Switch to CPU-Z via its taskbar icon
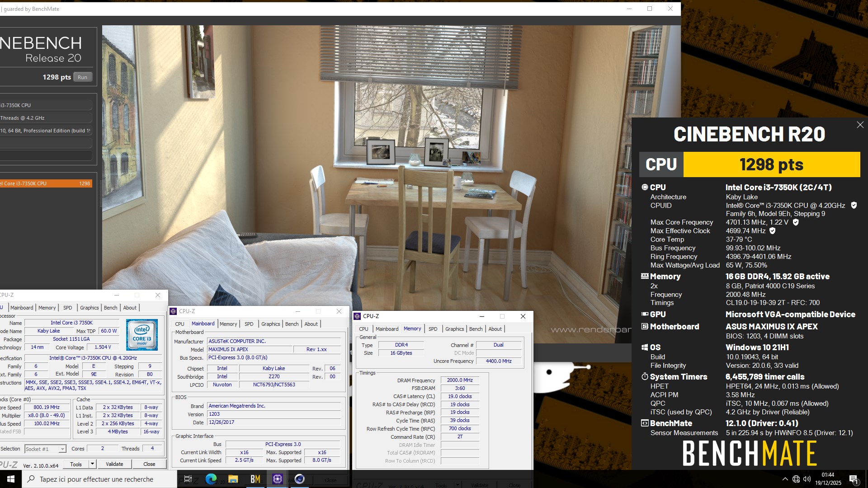The image size is (868, 488). [x=278, y=479]
